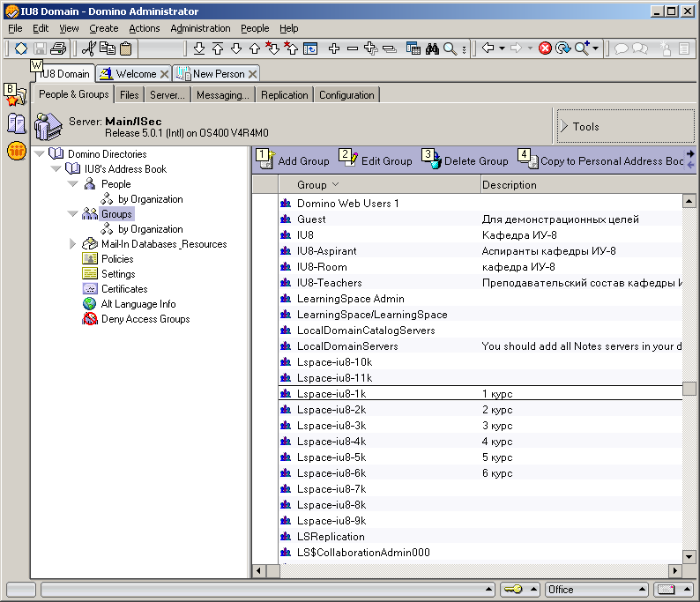Click the navigate-to-top arrow icon
This screenshot has width=700, height=602.
pos(218,48)
